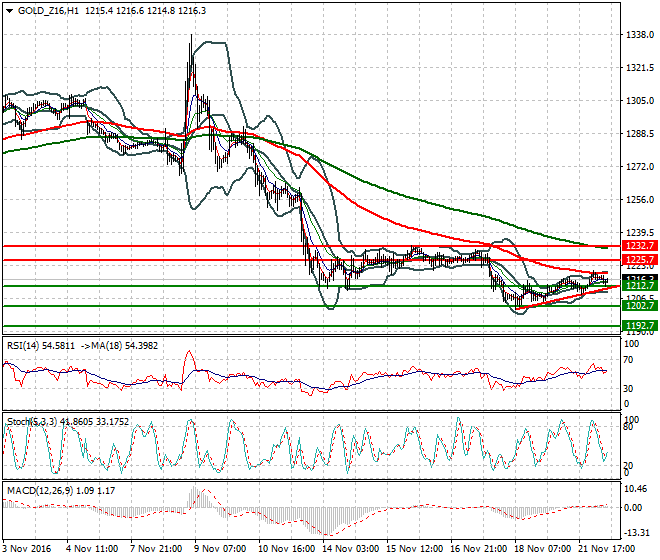Click the 9 Nov 07:00 time axis label
The height and width of the screenshot is (560, 660).
(220, 549)
